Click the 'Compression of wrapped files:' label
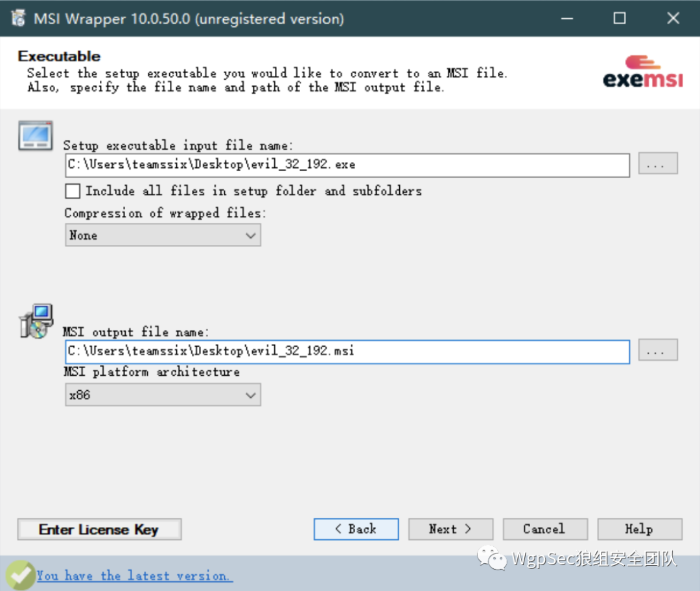 (165, 213)
